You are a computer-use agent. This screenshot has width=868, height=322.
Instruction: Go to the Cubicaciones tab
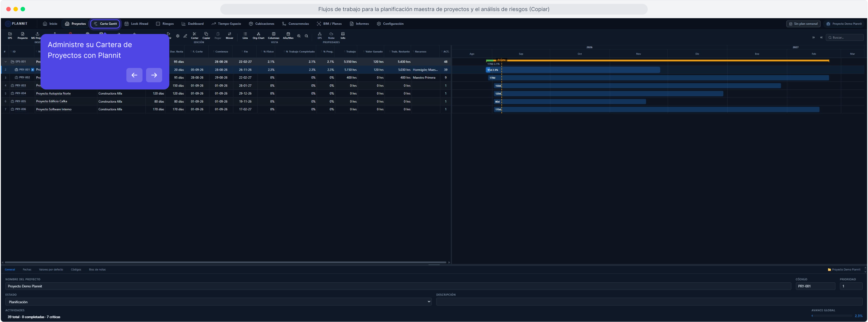[x=261, y=24]
